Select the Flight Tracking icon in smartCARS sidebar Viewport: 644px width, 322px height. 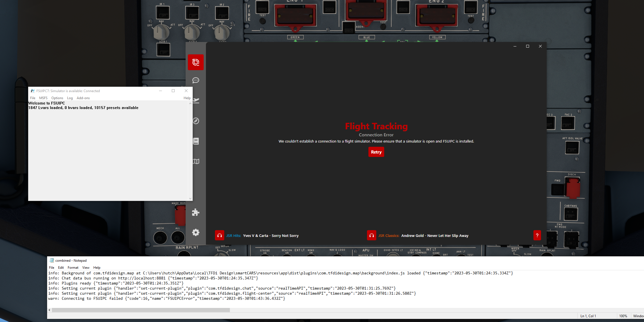tap(195, 62)
